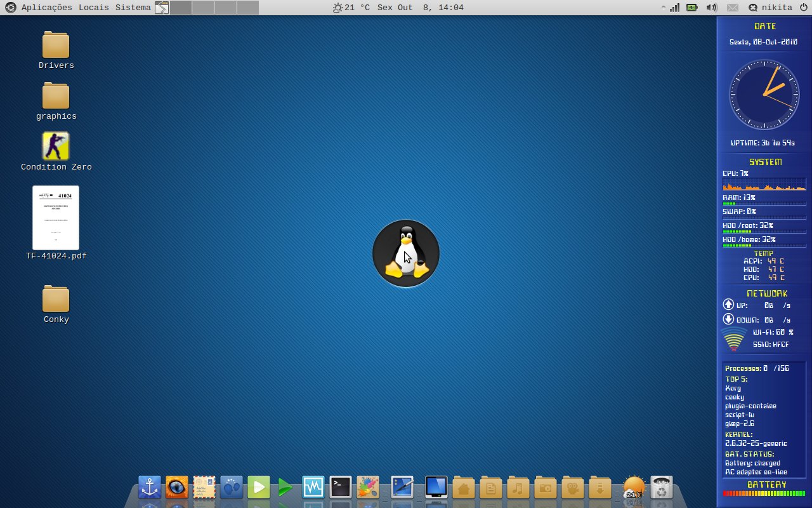
Task: Open the colorful paint splash application
Action: tap(368, 488)
